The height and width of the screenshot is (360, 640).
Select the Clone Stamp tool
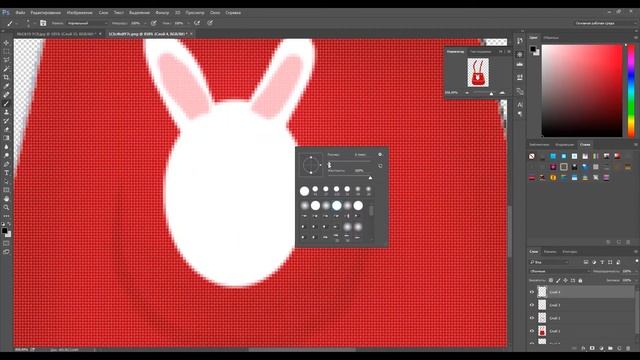(x=6, y=112)
